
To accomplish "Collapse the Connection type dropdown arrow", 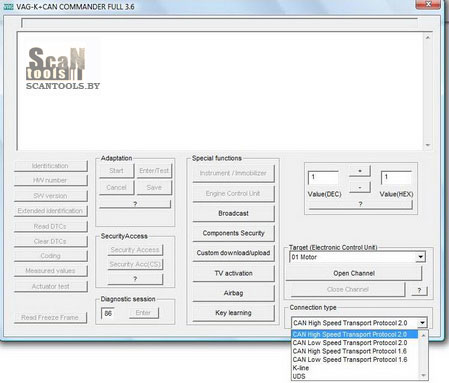I will (422, 323).
